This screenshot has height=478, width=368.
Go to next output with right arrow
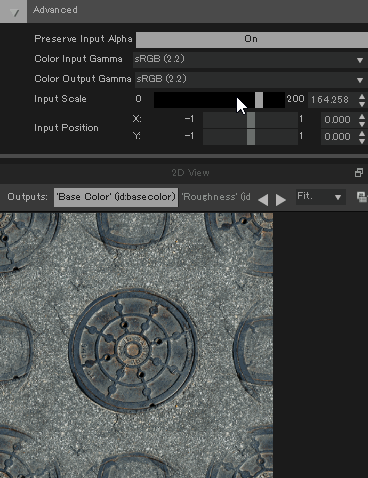281,200
